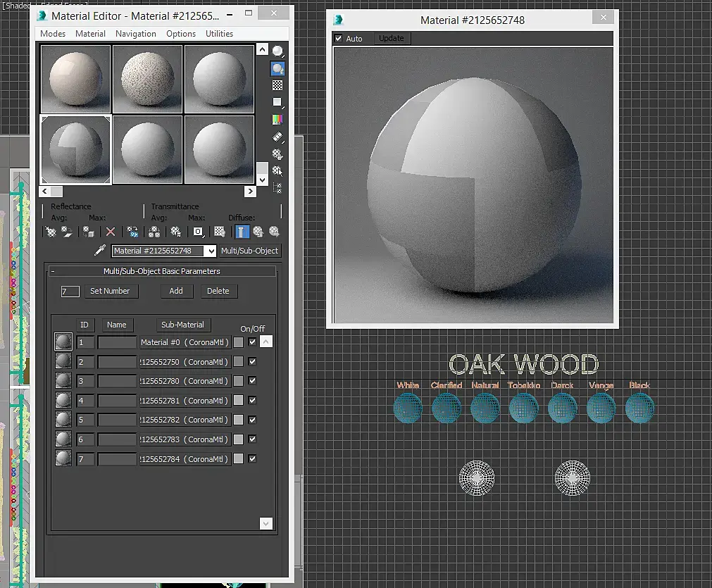Viewport: 712px width, 588px height.
Task: Click Reset Map/Mtl red X icon
Action: 111,232
